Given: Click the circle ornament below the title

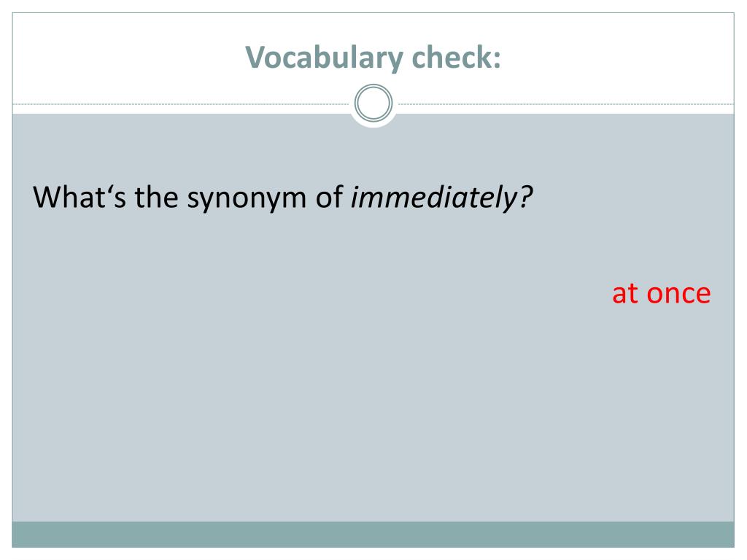Looking at the screenshot, I should pyautogui.click(x=373, y=103).
